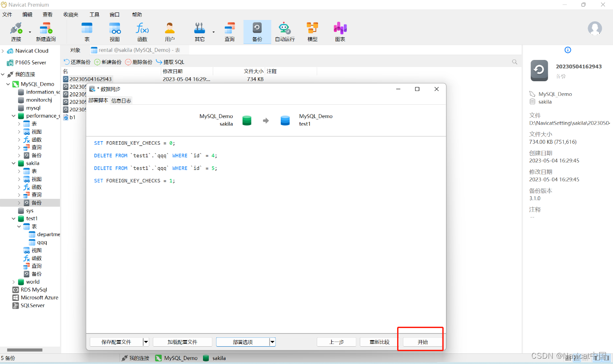This screenshot has height=364, width=613.
Task: Click the search magnifier icon in backup list
Action: (515, 62)
